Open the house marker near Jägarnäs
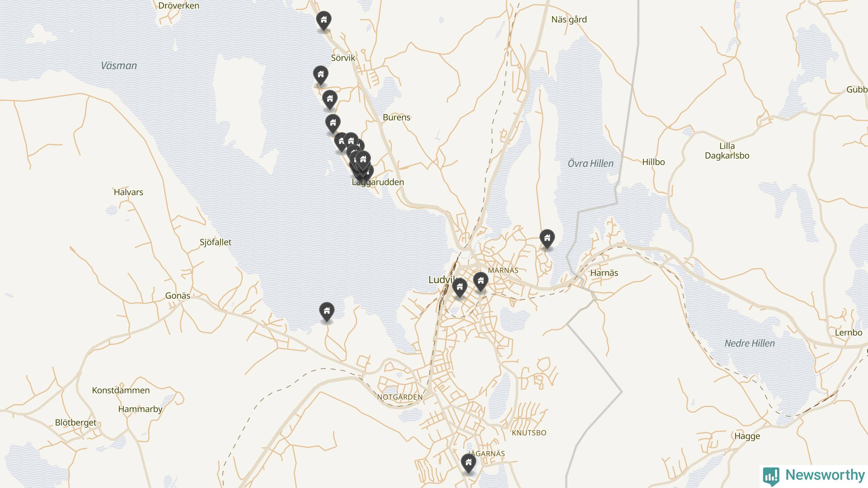Screen dimensions: 868x488 point(469,463)
